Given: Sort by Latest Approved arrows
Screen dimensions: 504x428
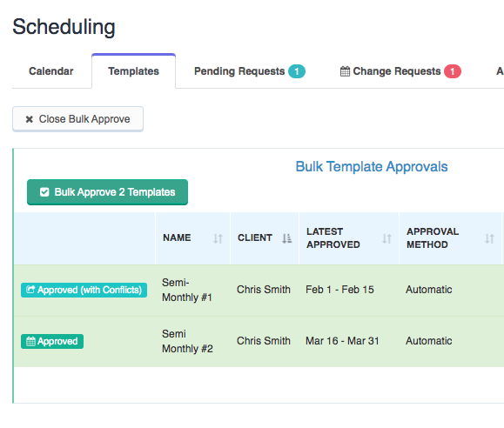Looking at the screenshot, I should 386,238.
